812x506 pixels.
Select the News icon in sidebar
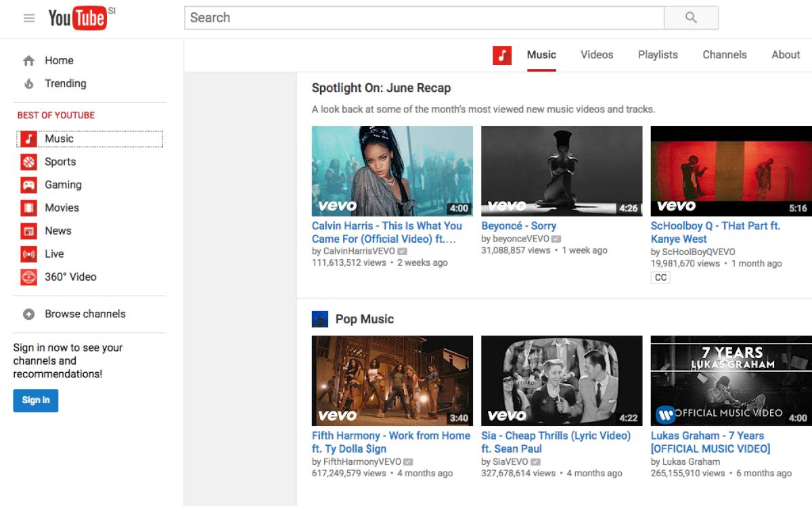(28, 231)
